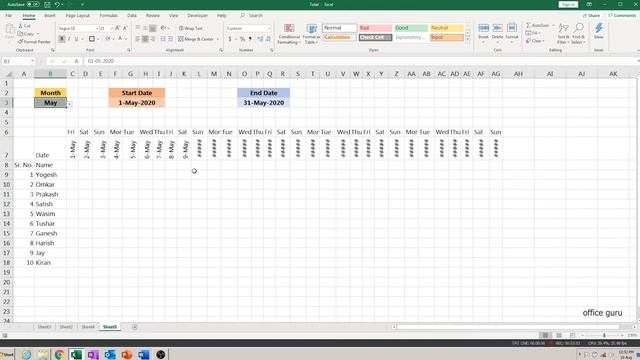Click the Decrease Decimal icon
640x360 pixels.
pyautogui.click(x=268, y=39)
